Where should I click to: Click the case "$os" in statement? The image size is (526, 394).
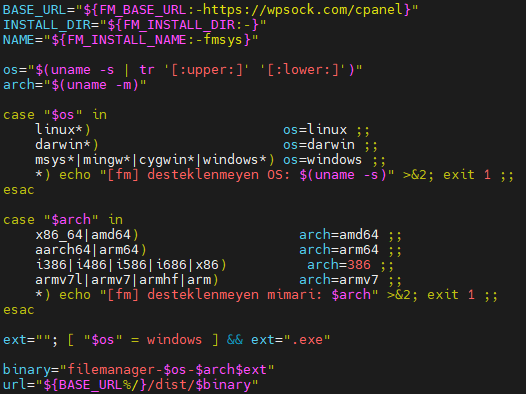55,115
